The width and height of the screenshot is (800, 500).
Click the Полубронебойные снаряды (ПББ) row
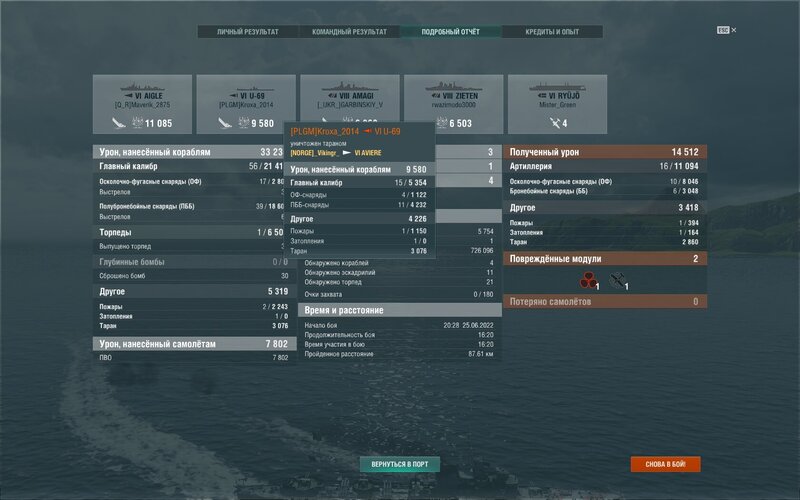[188, 206]
